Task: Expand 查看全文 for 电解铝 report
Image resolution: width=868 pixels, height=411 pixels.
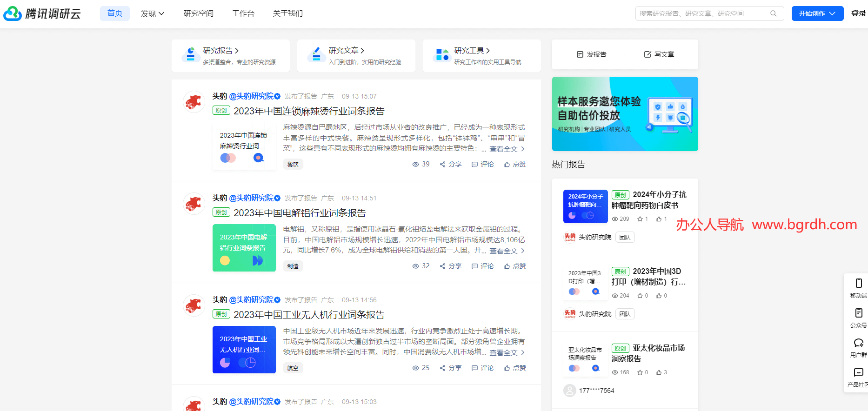Action: coord(507,251)
